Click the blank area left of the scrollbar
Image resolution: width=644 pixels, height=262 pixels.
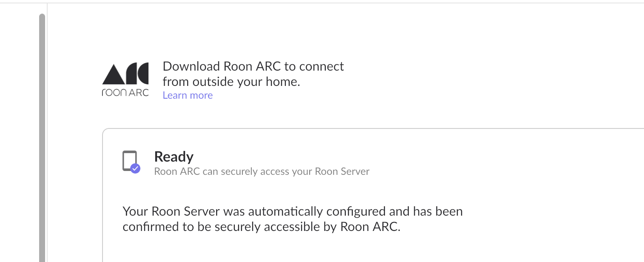pos(19,136)
